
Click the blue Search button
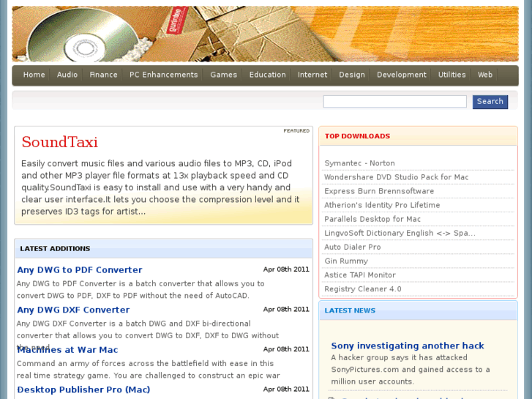click(x=490, y=102)
